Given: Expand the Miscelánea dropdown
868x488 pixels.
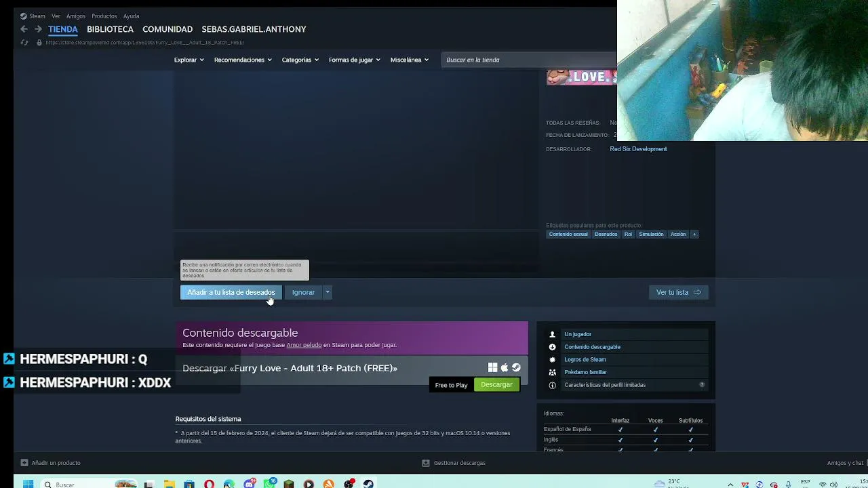Looking at the screenshot, I should (410, 60).
